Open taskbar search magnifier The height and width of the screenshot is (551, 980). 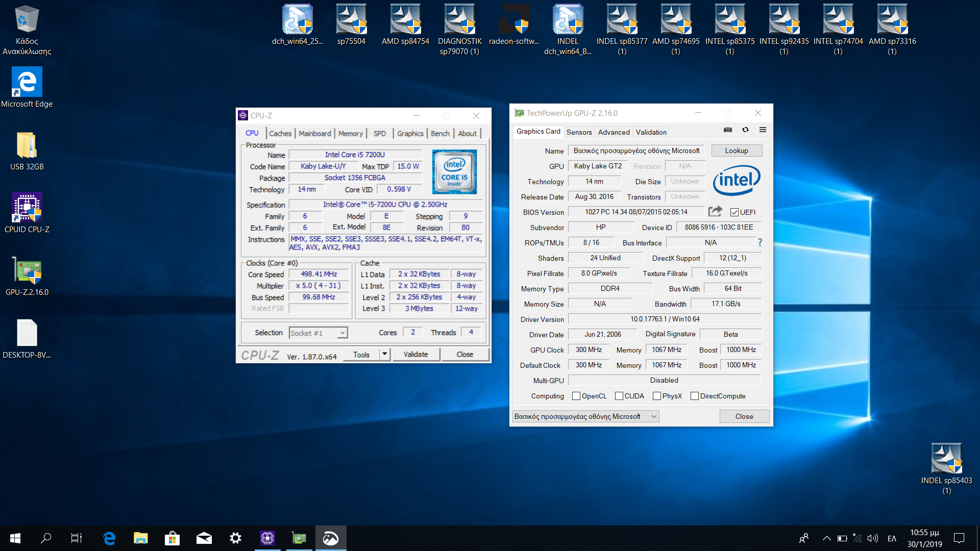[46, 538]
